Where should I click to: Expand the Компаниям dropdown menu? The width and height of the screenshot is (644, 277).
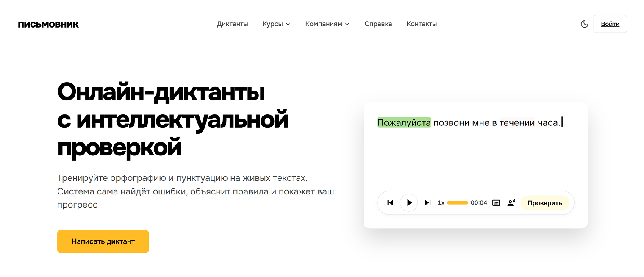[327, 24]
